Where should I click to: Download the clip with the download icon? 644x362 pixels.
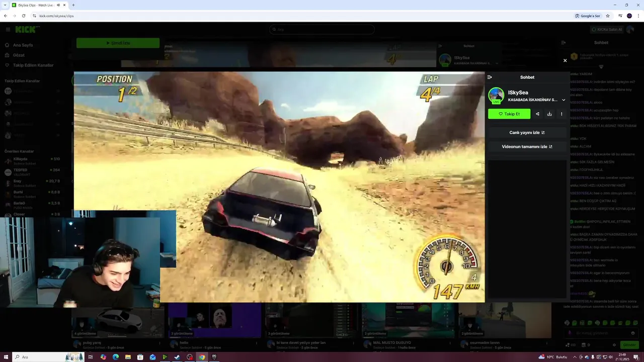coord(549,114)
